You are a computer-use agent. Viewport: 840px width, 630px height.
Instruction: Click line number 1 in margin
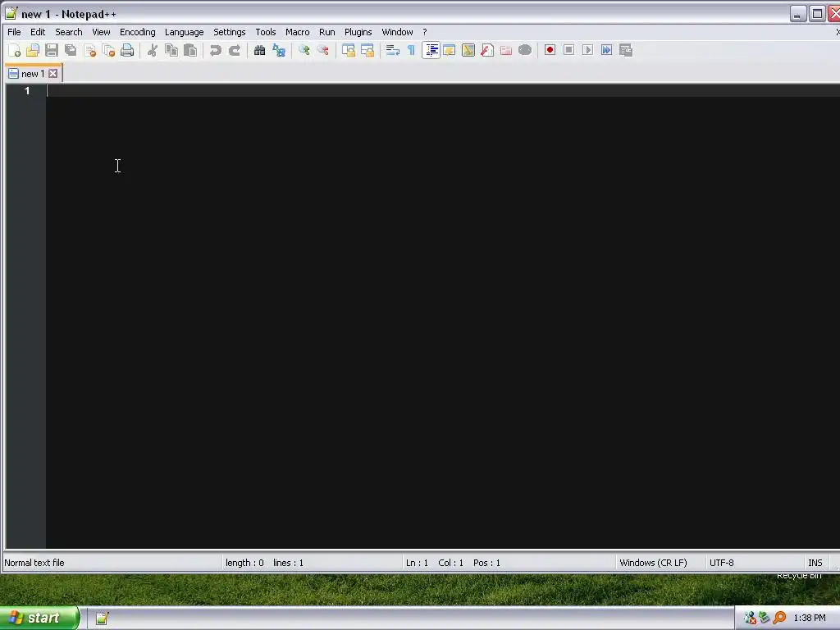click(27, 90)
